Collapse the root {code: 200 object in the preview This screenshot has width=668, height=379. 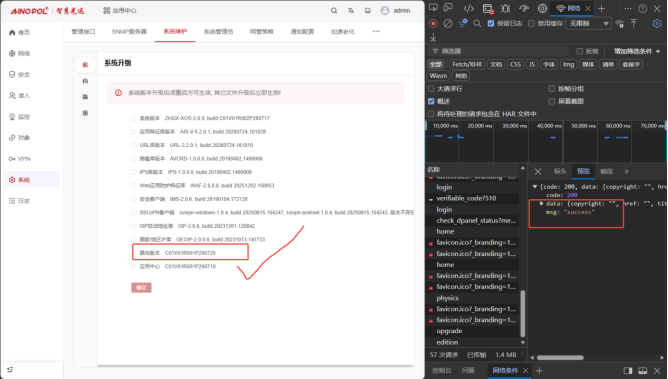tap(535, 187)
